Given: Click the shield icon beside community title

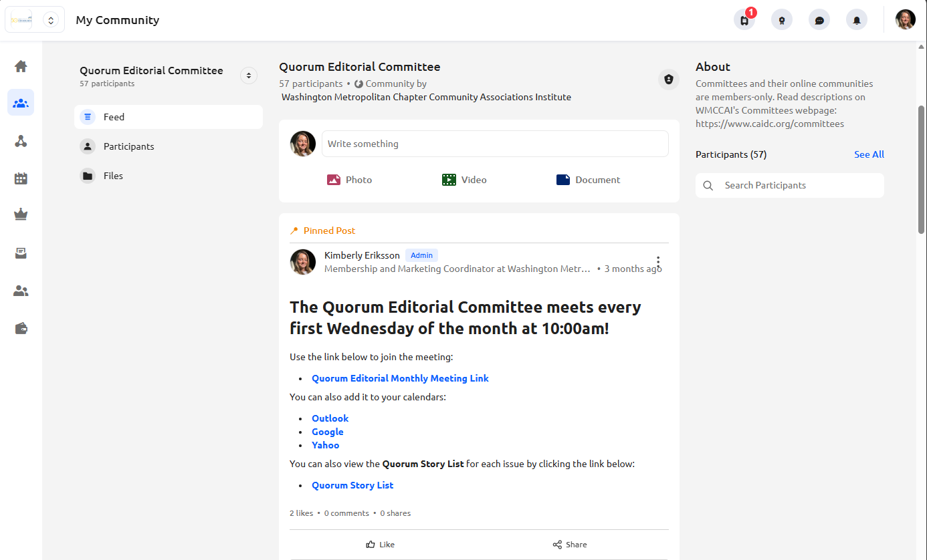Looking at the screenshot, I should point(669,80).
